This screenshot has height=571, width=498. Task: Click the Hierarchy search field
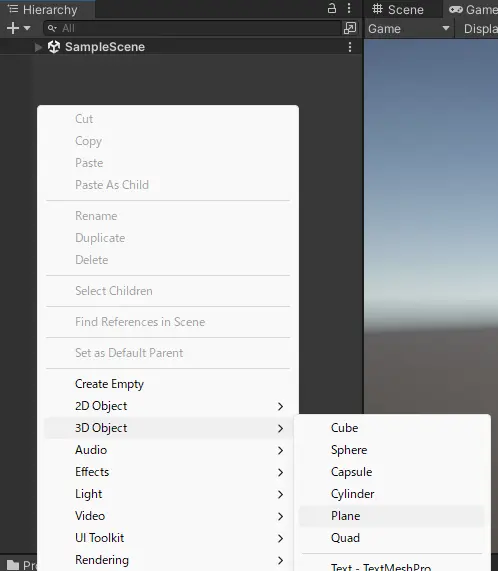click(192, 28)
